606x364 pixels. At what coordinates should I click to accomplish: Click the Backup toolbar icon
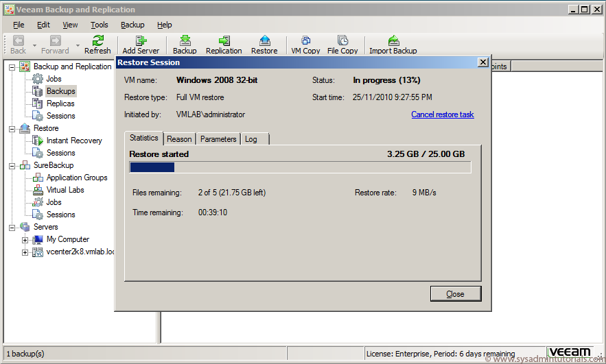click(185, 40)
